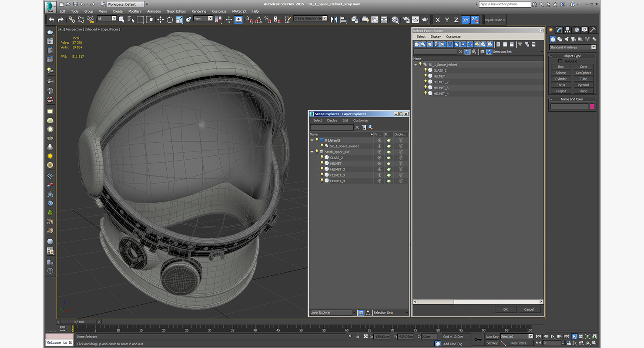Open the Modifiers menu
The width and height of the screenshot is (644, 348).
click(x=135, y=11)
